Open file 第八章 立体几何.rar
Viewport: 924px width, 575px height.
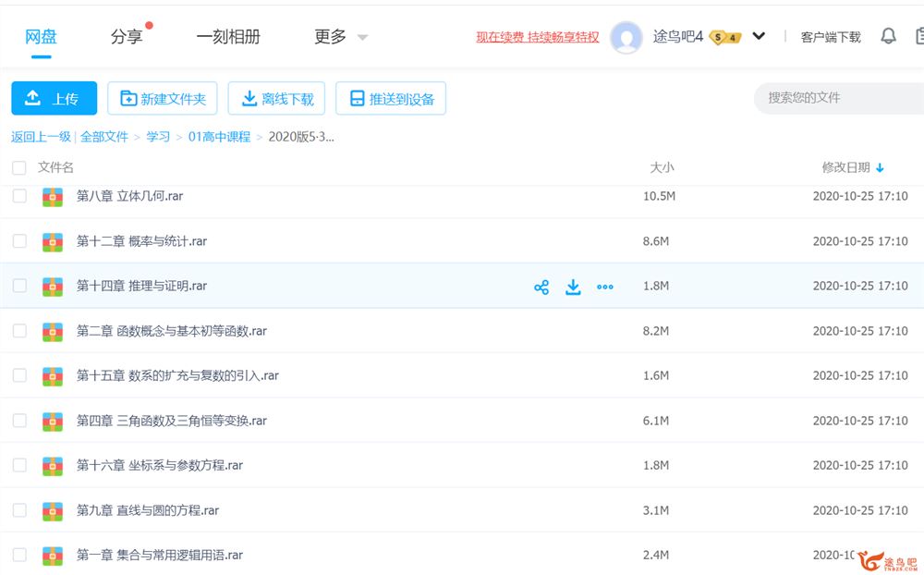(129, 196)
